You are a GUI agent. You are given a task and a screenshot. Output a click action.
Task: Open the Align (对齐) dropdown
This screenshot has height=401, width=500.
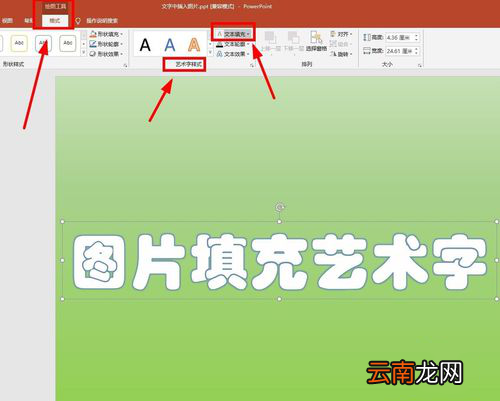point(342,34)
